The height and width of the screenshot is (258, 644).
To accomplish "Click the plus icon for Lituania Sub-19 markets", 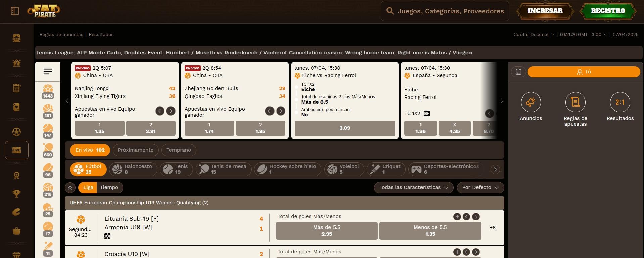I will [457, 217].
